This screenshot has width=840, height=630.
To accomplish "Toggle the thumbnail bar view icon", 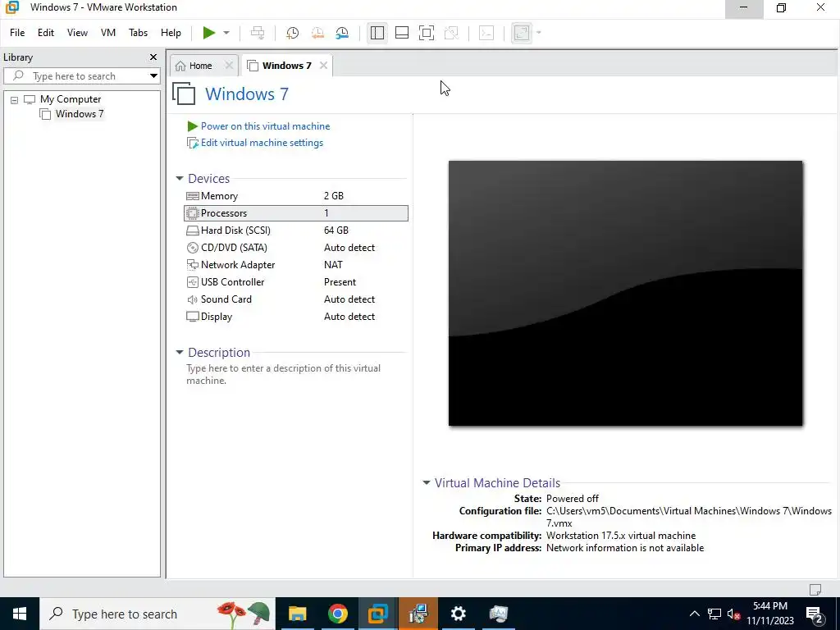I will click(x=402, y=33).
